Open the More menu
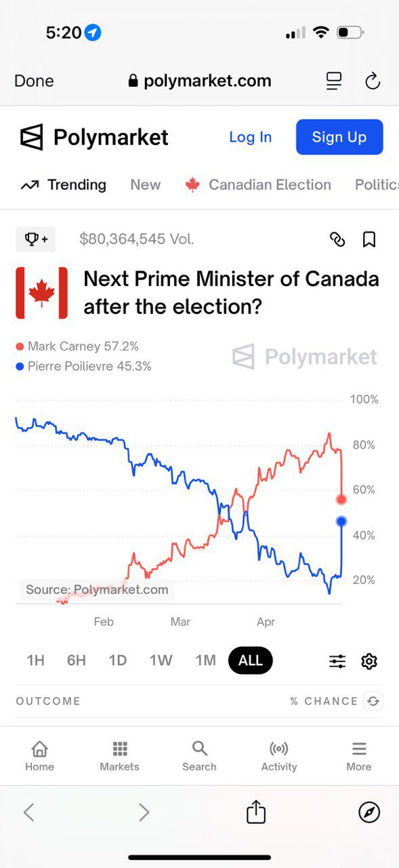The width and height of the screenshot is (399, 868). pos(359,756)
